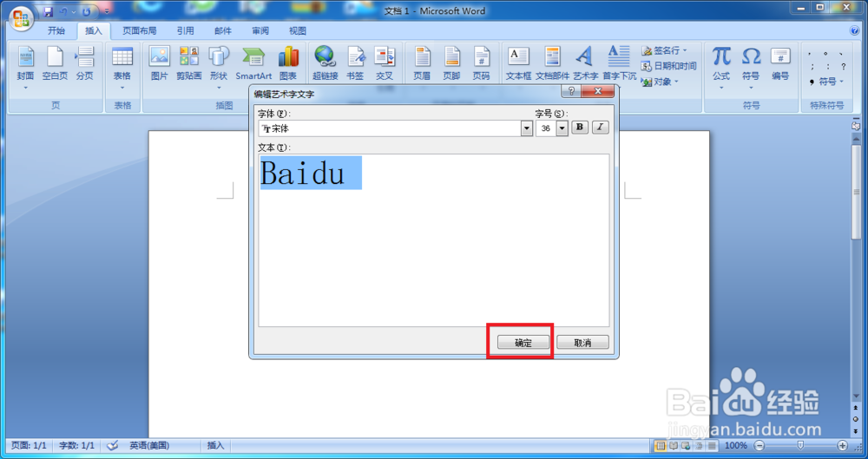Screen dimensions: 868x459
Task: Customize quick access toolbar dropdown arrow
Action: (x=107, y=11)
